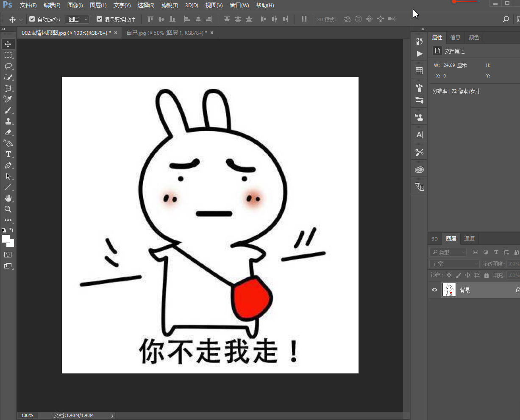
Task: Open the 滤镜 menu
Action: click(x=170, y=5)
